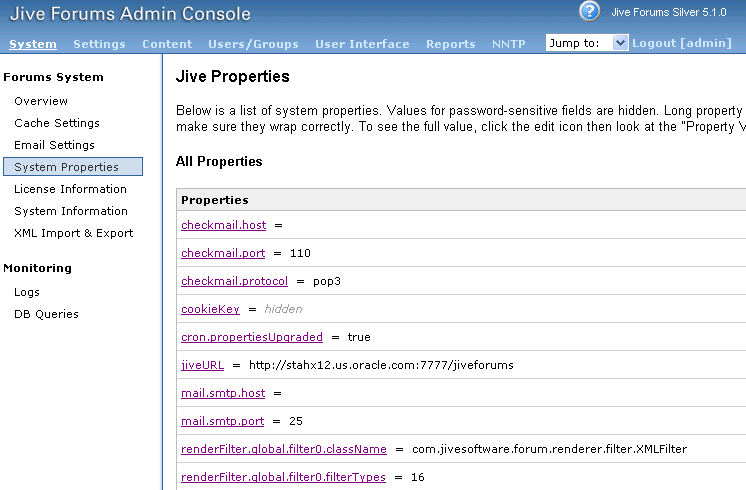Click the Properties table header

[x=215, y=200]
